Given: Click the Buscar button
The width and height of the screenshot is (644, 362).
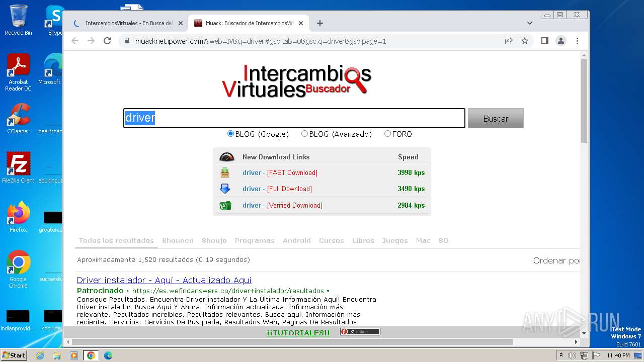Looking at the screenshot, I should [x=496, y=118].
